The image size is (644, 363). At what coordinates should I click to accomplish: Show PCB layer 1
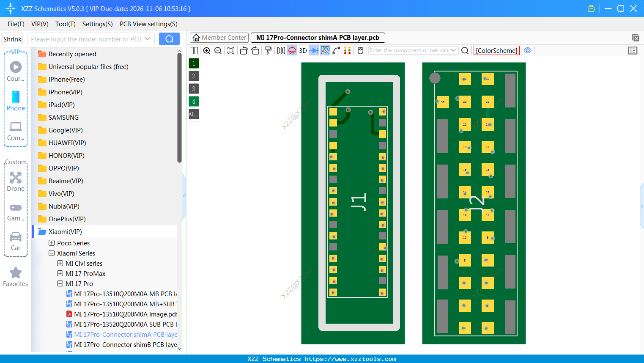194,63
